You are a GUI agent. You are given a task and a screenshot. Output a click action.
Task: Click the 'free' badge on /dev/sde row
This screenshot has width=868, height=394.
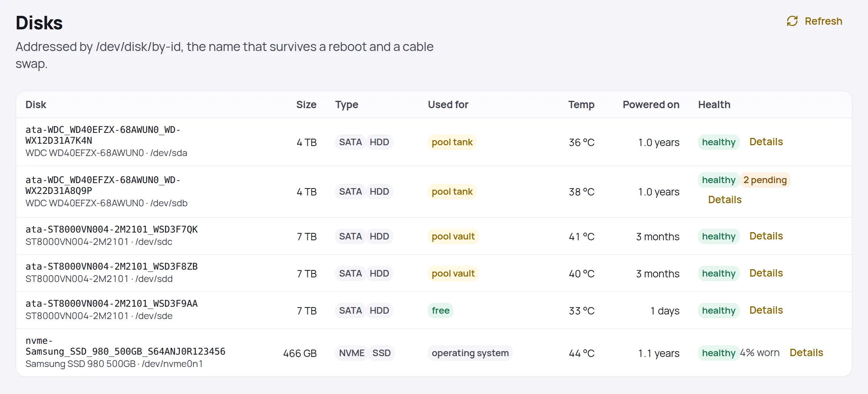(441, 311)
